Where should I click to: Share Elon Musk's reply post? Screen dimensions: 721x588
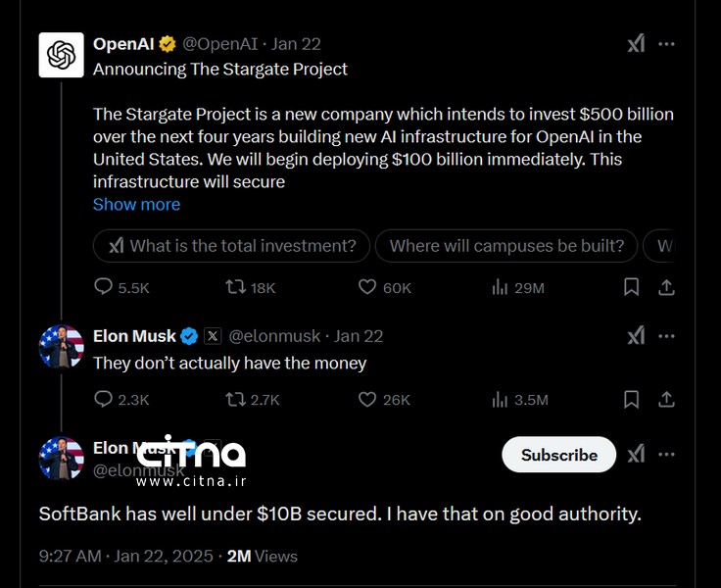[666, 399]
